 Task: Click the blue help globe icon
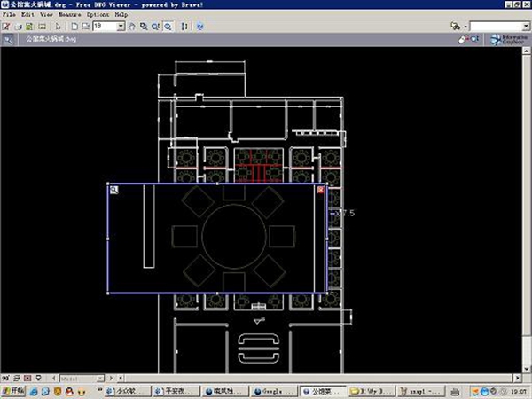click(x=199, y=27)
